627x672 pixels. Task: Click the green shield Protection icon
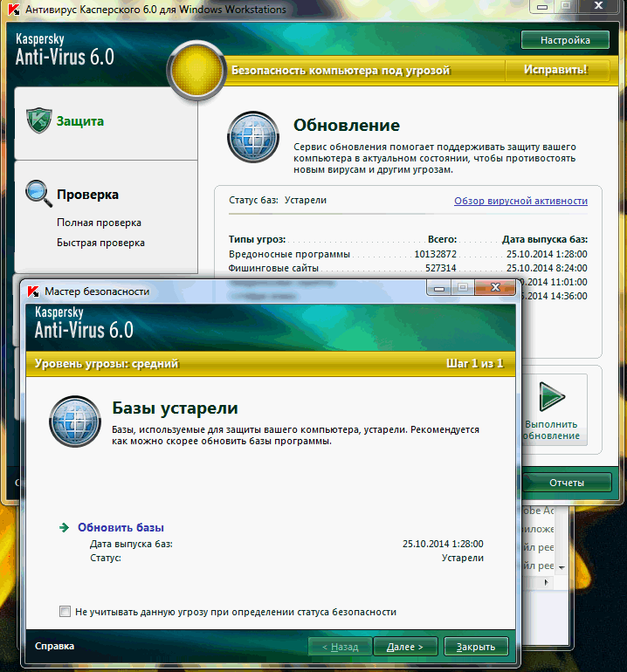coord(39,120)
